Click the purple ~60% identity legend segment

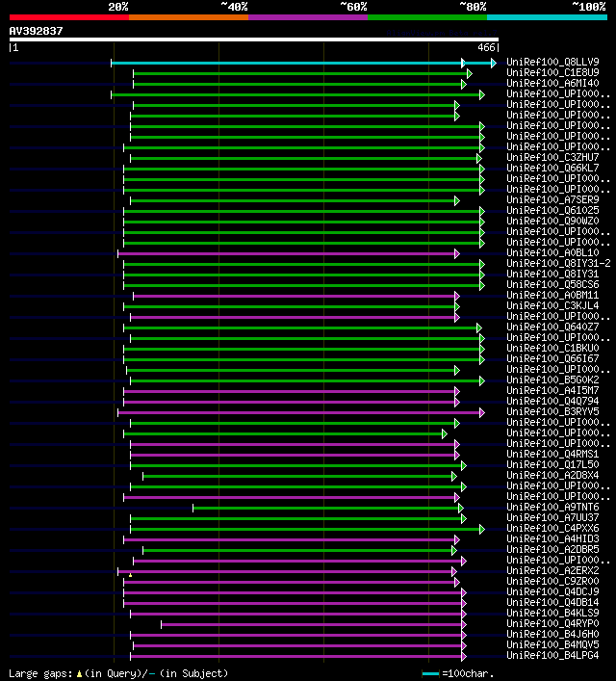pyautogui.click(x=308, y=17)
